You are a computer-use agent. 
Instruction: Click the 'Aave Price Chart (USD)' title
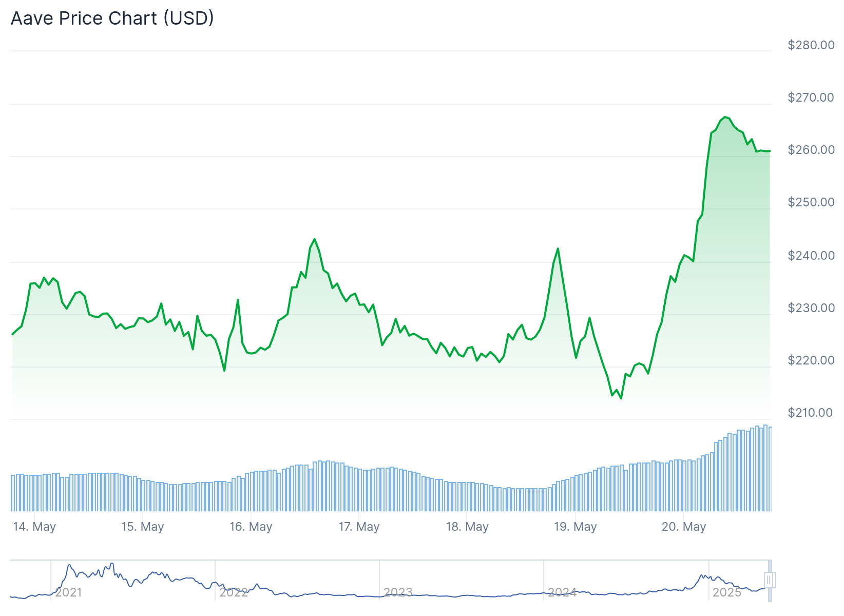point(112,18)
